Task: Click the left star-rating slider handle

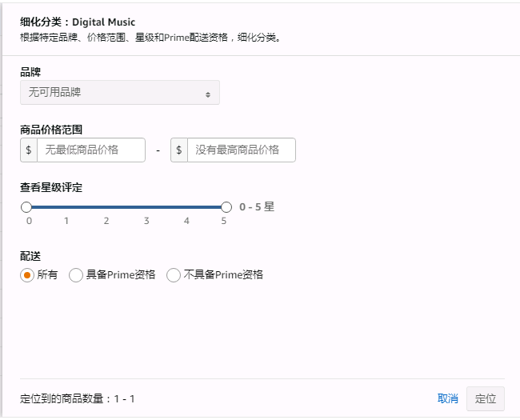Action: click(x=26, y=207)
